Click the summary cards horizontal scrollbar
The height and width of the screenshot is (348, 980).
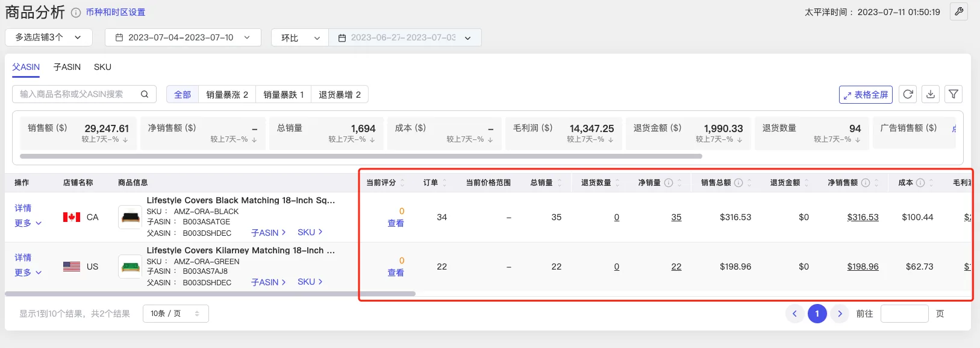pos(361,156)
